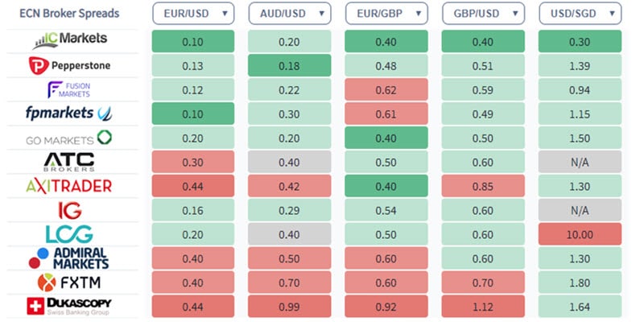The image size is (644, 322).
Task: Select the red 10.00 USD/SGD spread cell
Action: [x=580, y=234]
